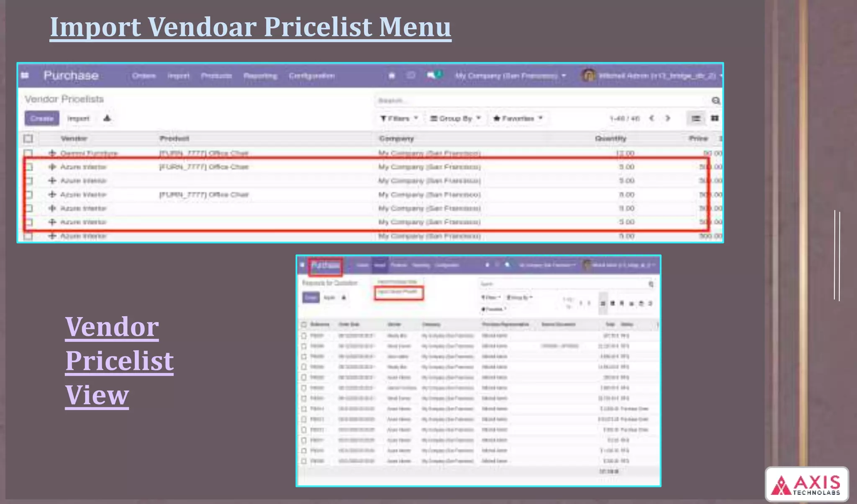
Task: Open Orders menu in upper screenshot
Action: tap(144, 76)
